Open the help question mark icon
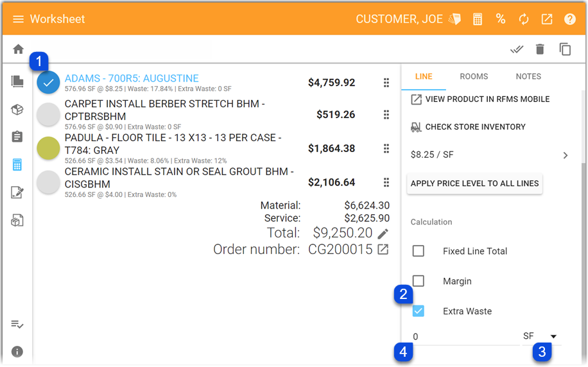 coord(570,19)
